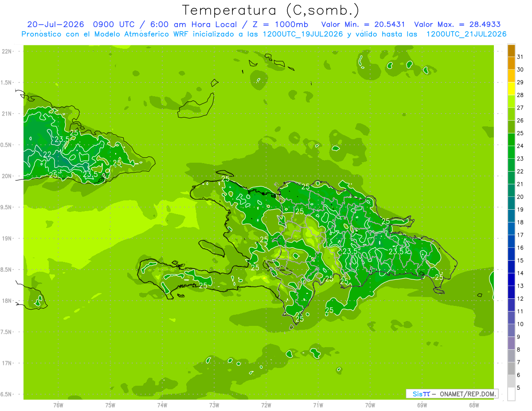The height and width of the screenshot is (411, 532).
Task: Click the legend value 28
Action: (520, 95)
